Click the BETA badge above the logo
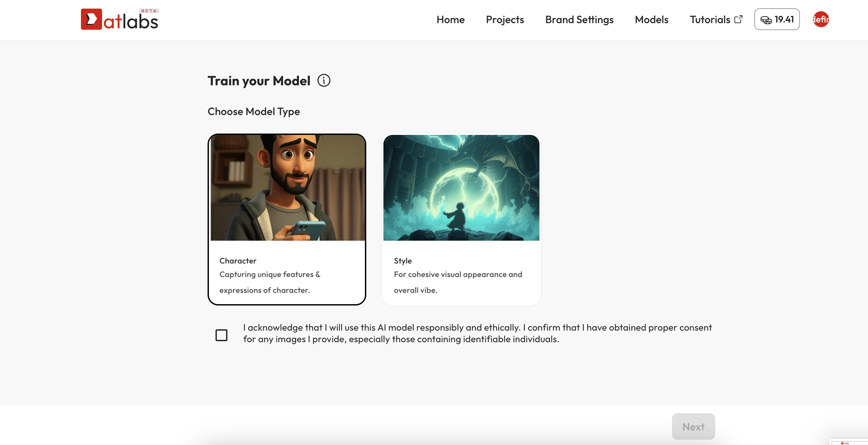868x445 pixels. pyautogui.click(x=149, y=11)
